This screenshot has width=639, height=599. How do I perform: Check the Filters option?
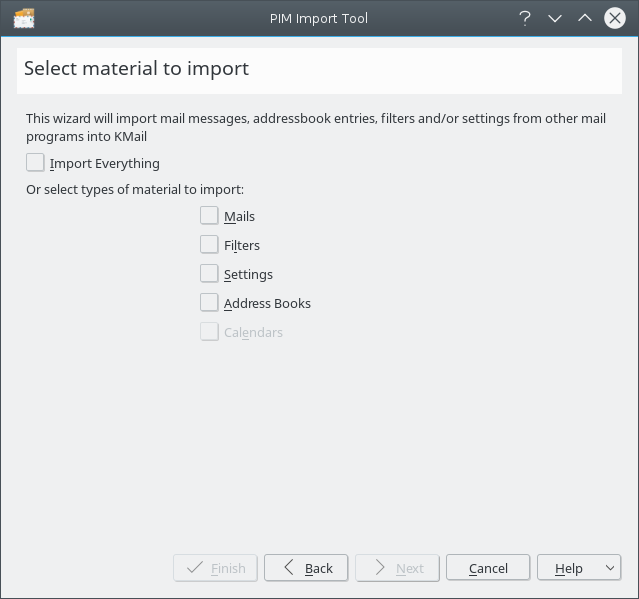click(209, 244)
